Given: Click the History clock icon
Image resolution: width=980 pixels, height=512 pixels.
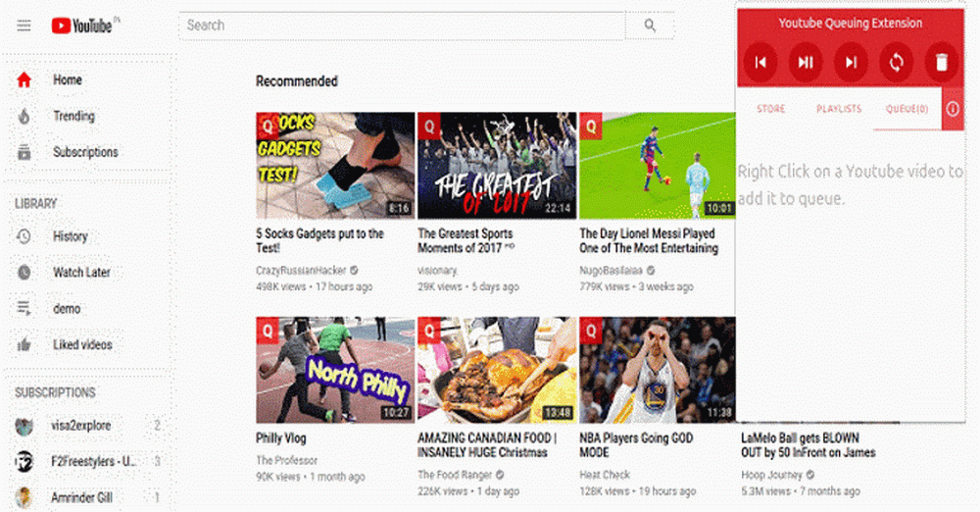Looking at the screenshot, I should coord(24,236).
